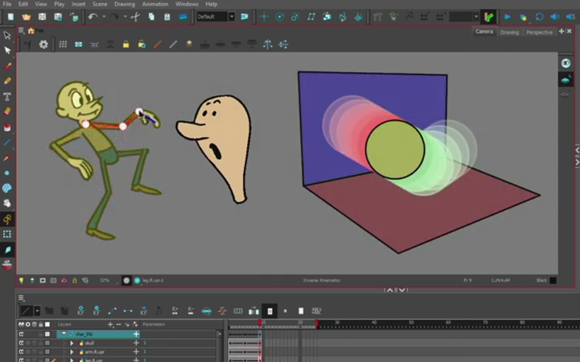Toggle the Sound speaker icon

554,17
